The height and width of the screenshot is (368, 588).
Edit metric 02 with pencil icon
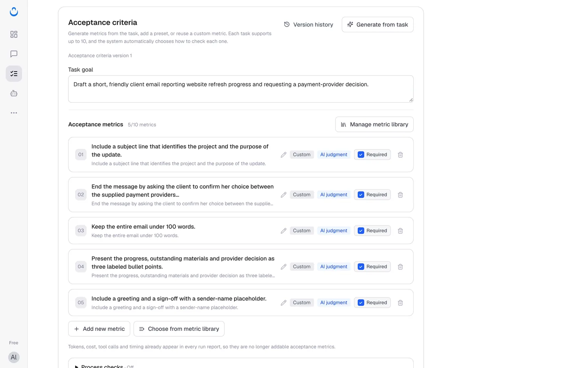283,195
